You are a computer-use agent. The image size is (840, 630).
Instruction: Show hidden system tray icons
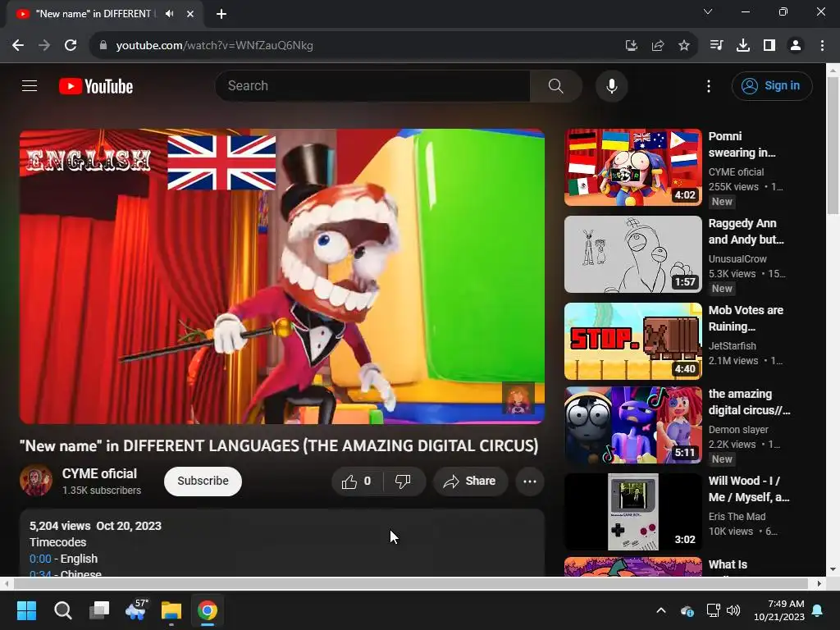[x=661, y=610]
